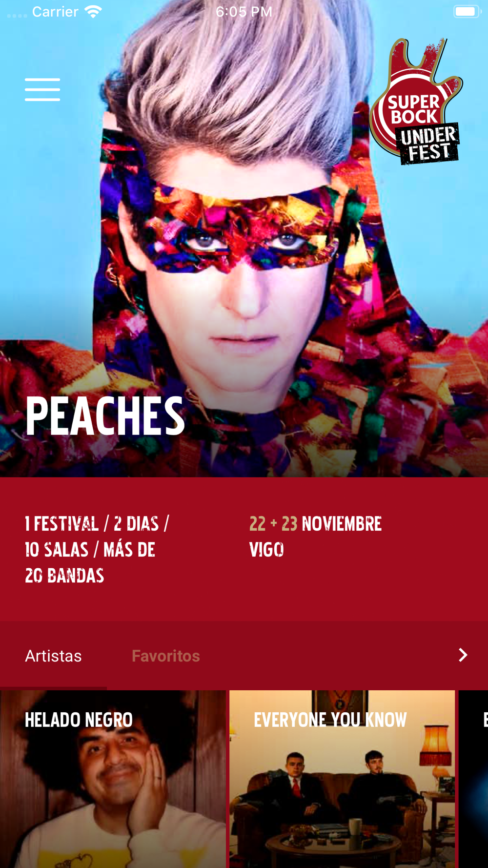Open the hamburger menu
The height and width of the screenshot is (868, 488).
(42, 89)
